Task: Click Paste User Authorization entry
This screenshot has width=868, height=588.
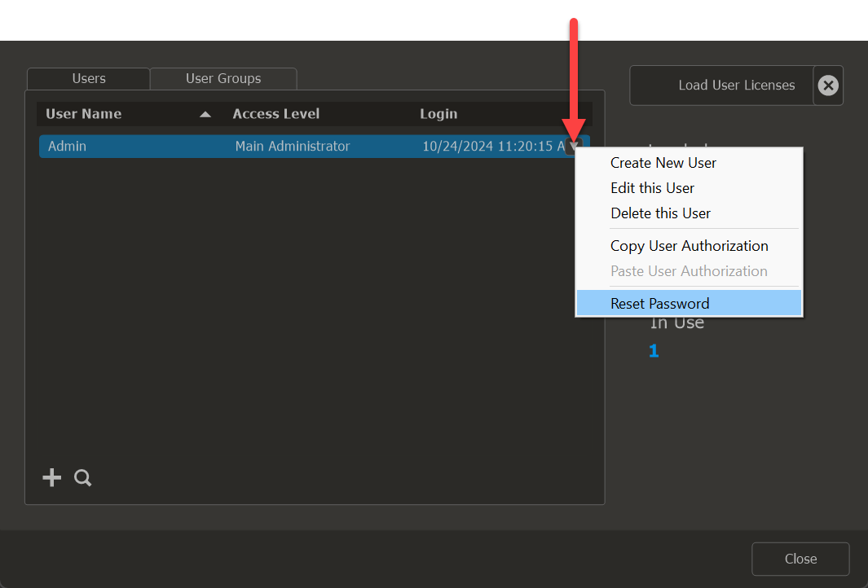Action: [x=690, y=271]
